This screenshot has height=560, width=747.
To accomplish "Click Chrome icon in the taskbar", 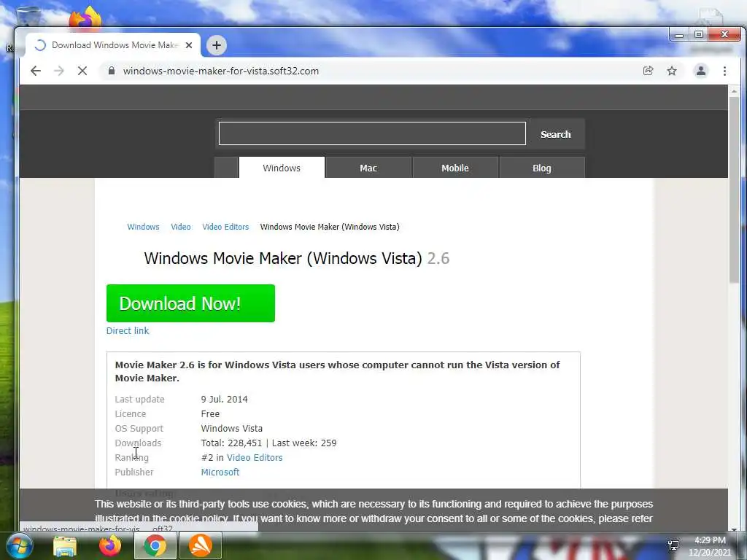I will click(155, 545).
